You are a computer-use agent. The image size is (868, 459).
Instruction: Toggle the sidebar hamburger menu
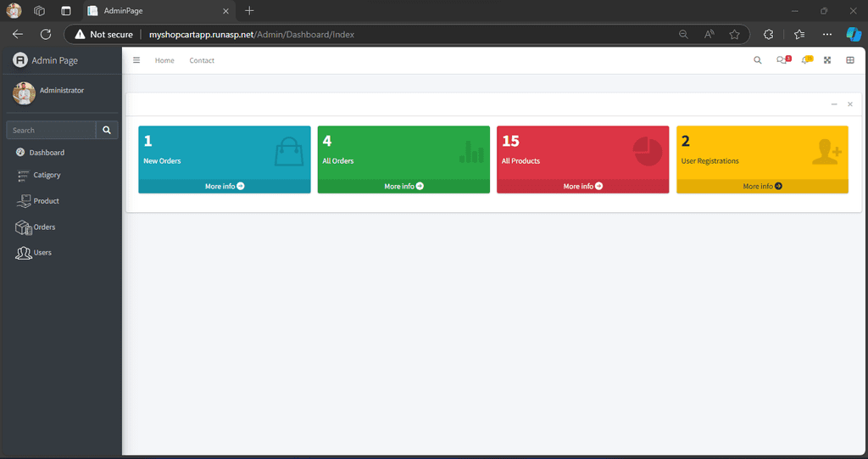[x=136, y=60]
